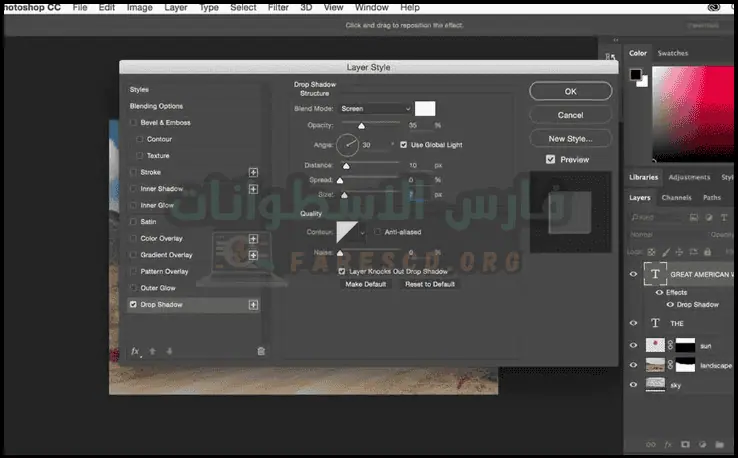This screenshot has height=458, width=738.
Task: Click the plus icon beside Color Overlay
Action: point(253,238)
